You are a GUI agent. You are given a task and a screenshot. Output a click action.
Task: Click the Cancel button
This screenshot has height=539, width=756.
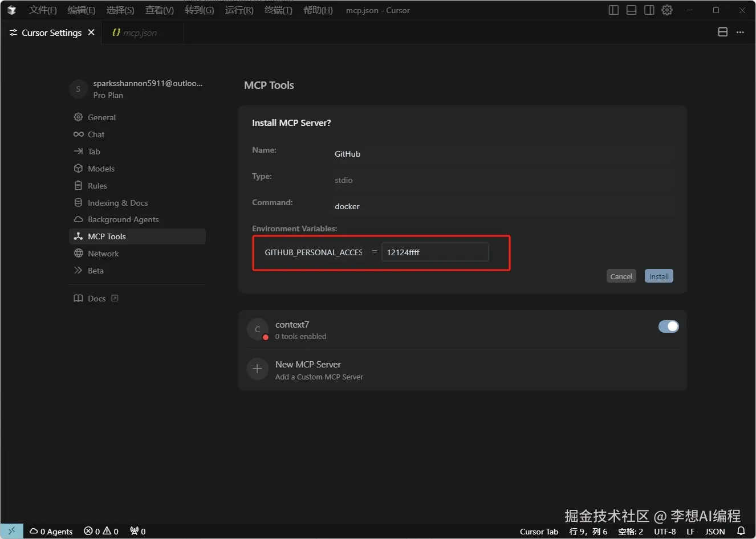621,276
